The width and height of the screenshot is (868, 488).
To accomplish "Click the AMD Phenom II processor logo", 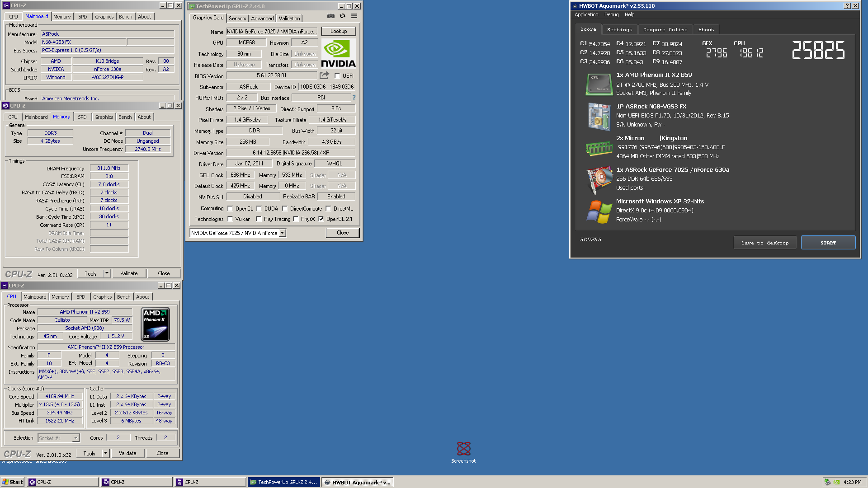I will click(156, 324).
